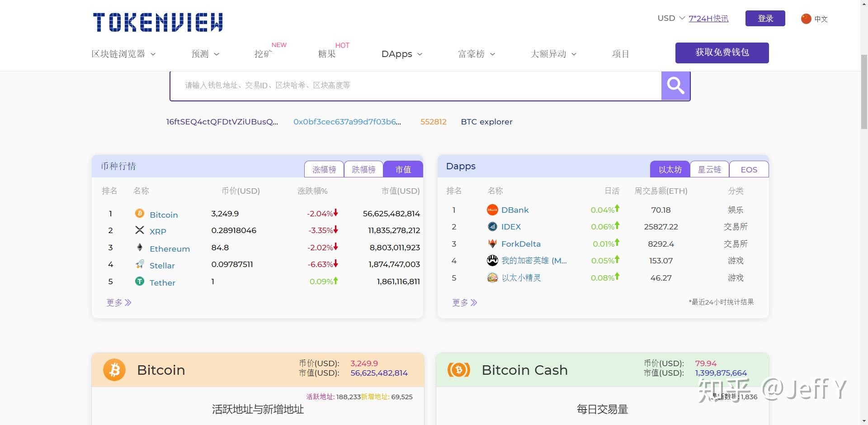The image size is (868, 425).
Task: Click the 更多 link under Dapps
Action: (x=460, y=302)
